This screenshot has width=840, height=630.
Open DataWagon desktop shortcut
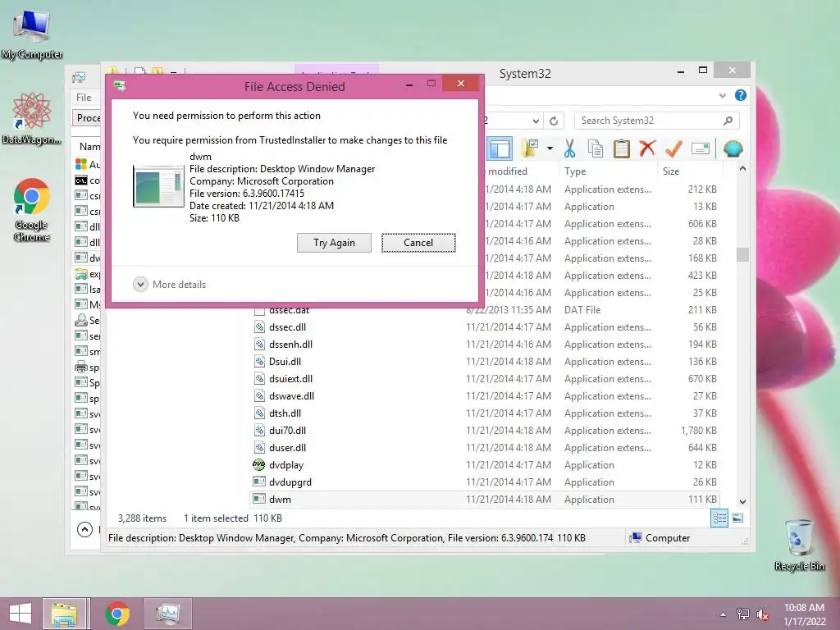pos(31,119)
